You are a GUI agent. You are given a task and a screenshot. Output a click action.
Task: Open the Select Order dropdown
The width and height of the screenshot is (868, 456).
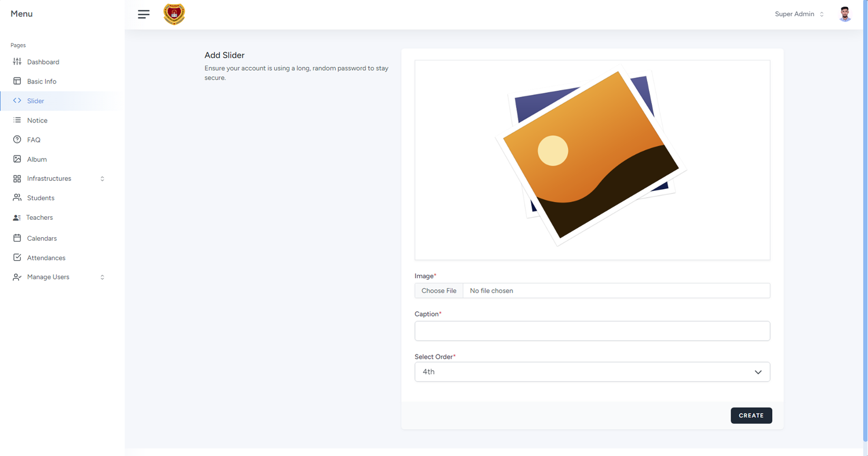592,372
